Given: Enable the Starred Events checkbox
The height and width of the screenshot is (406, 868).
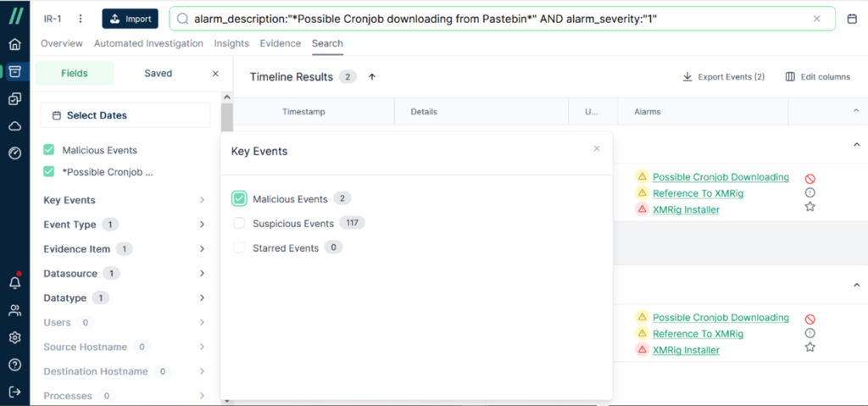Looking at the screenshot, I should click(239, 247).
